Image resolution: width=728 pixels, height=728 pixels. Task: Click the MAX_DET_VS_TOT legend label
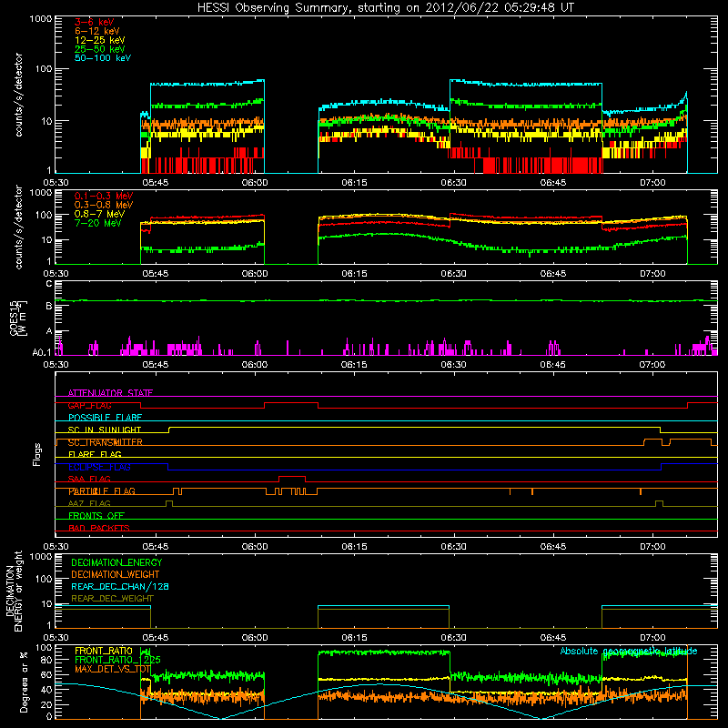tap(112, 669)
